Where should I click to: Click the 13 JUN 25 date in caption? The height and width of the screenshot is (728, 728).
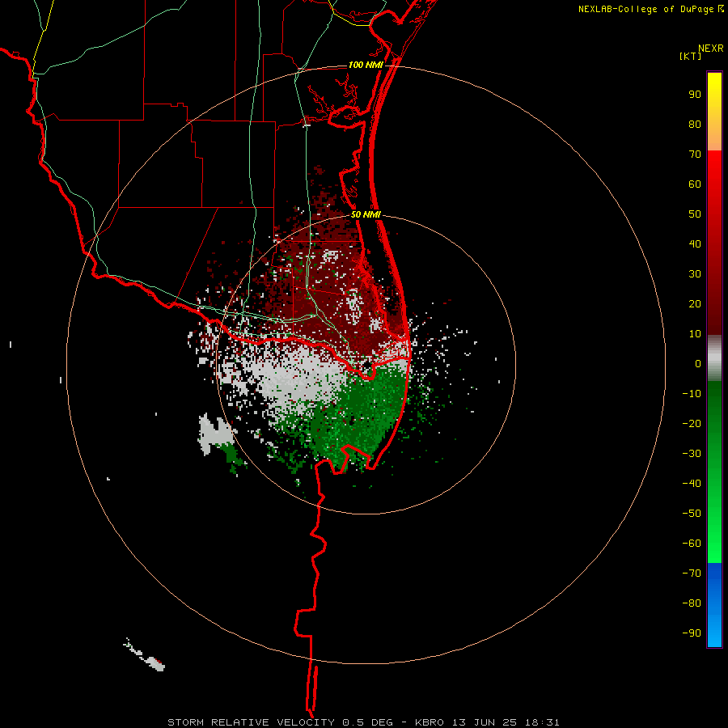tap(485, 722)
